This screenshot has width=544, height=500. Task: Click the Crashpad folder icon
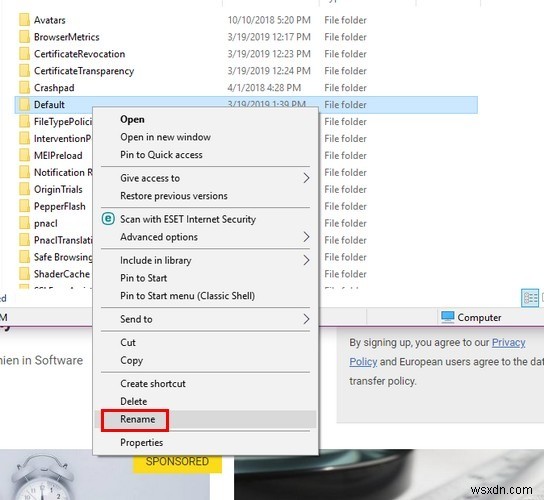[24, 88]
